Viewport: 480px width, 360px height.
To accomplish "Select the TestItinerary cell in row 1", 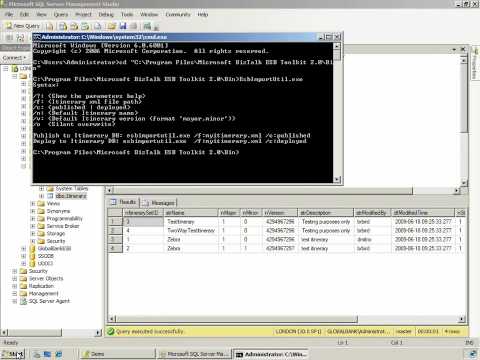I will pos(191,222).
